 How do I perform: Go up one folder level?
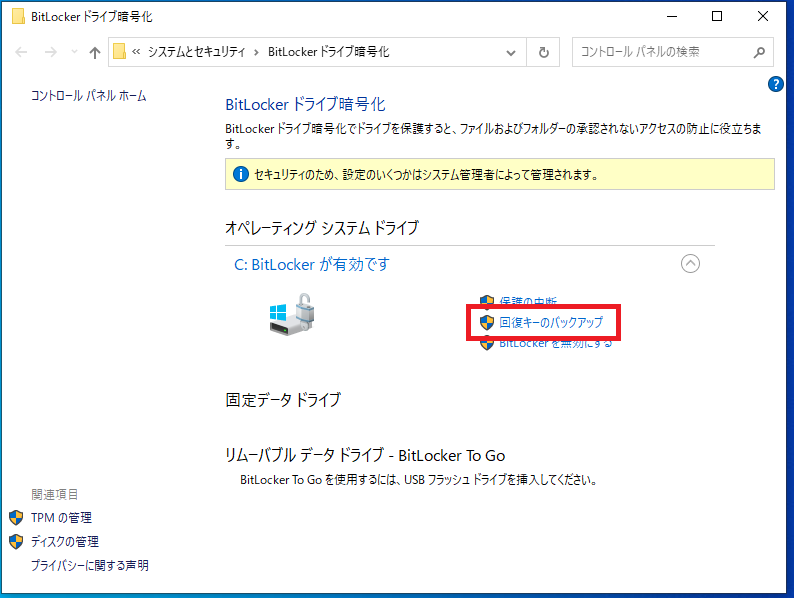pos(95,52)
